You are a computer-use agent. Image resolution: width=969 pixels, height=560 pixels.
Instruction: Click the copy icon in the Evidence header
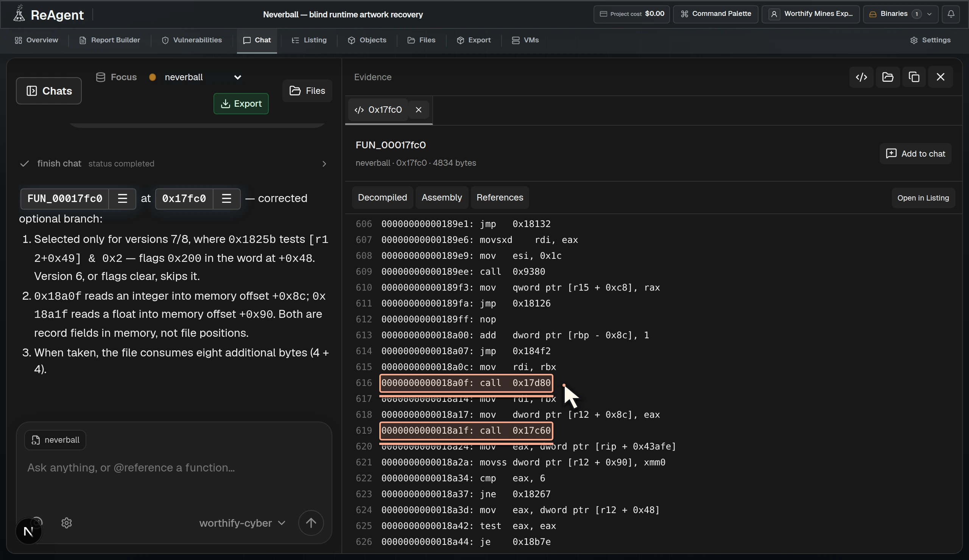pyautogui.click(x=914, y=77)
